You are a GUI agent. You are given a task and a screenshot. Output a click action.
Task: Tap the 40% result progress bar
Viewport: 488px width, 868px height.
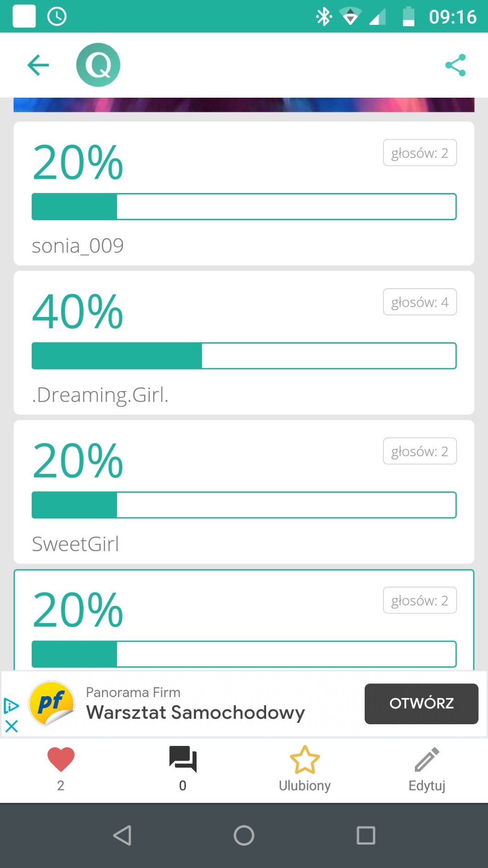pyautogui.click(x=244, y=356)
